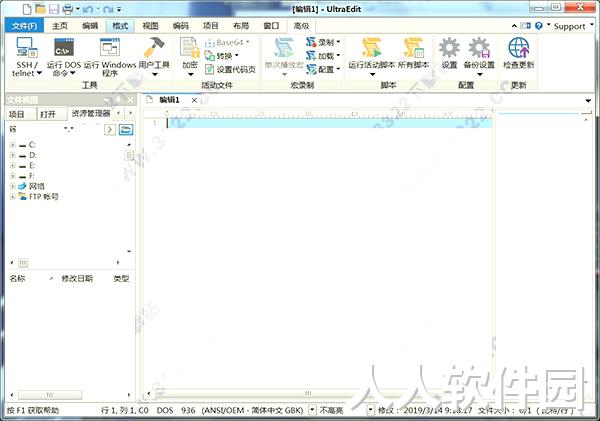The image size is (600, 421).
Task: Click the folder browse icon in explorer pane
Action: 126,130
